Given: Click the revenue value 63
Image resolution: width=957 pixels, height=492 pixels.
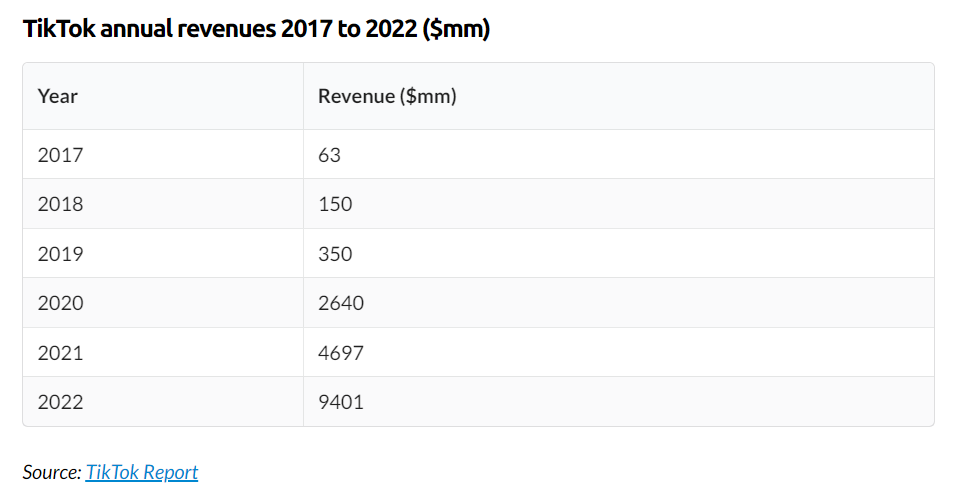Looking at the screenshot, I should (329, 154).
